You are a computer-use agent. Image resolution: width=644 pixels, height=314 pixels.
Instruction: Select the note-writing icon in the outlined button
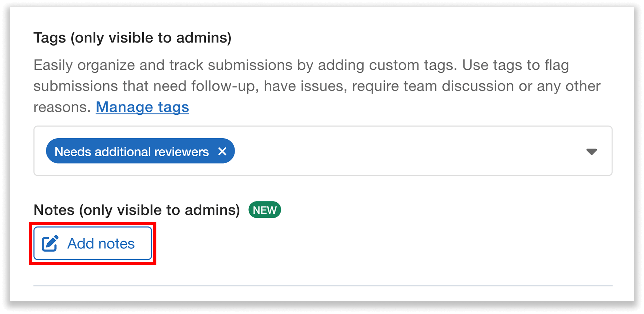49,243
